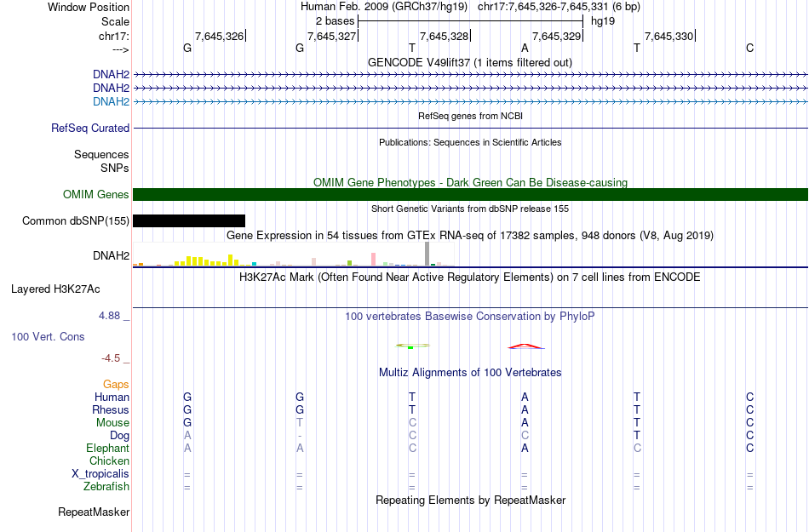Viewport: 809px width, 532px height.
Task: Click chr17:7,645,326-7,645,331 (6 bp) position text
Action: (x=559, y=7)
